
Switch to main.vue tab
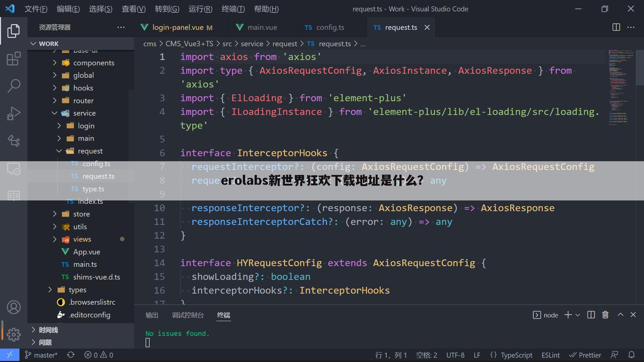263,27
